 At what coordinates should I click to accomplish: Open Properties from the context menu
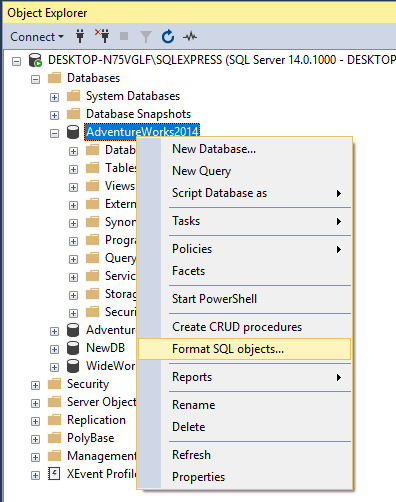(x=245, y=477)
